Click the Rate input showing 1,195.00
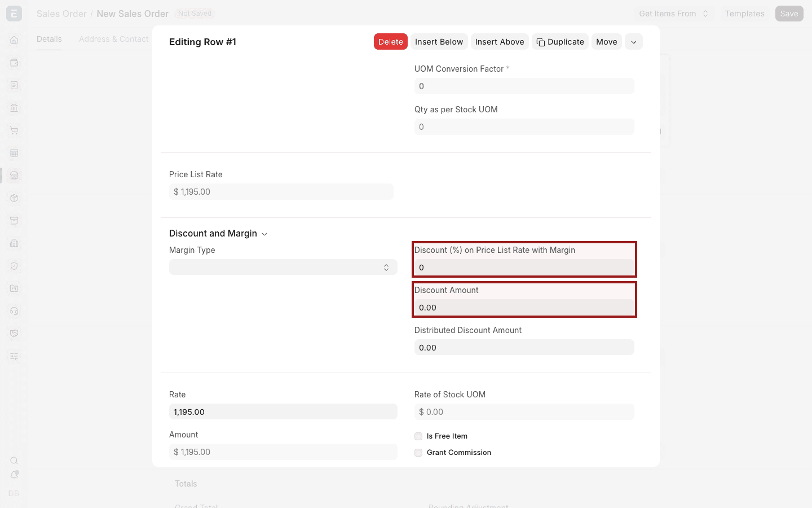The image size is (812, 508). pos(283,412)
